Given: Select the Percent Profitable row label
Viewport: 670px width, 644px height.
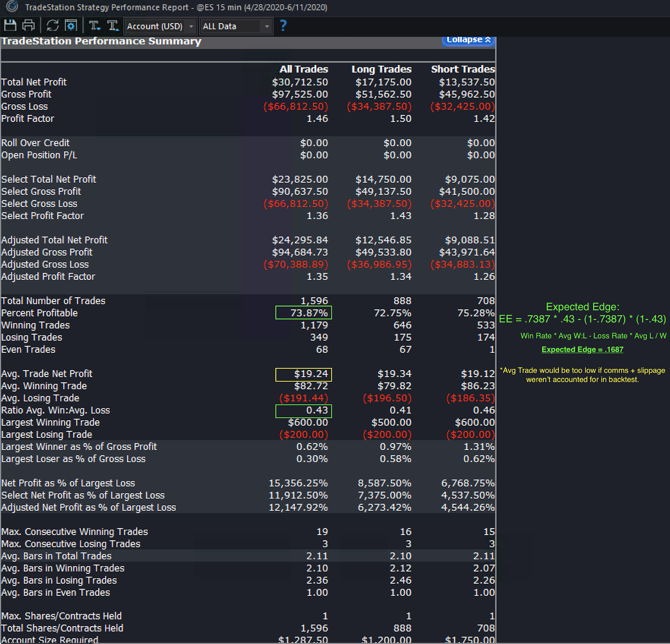Looking at the screenshot, I should pos(39,313).
